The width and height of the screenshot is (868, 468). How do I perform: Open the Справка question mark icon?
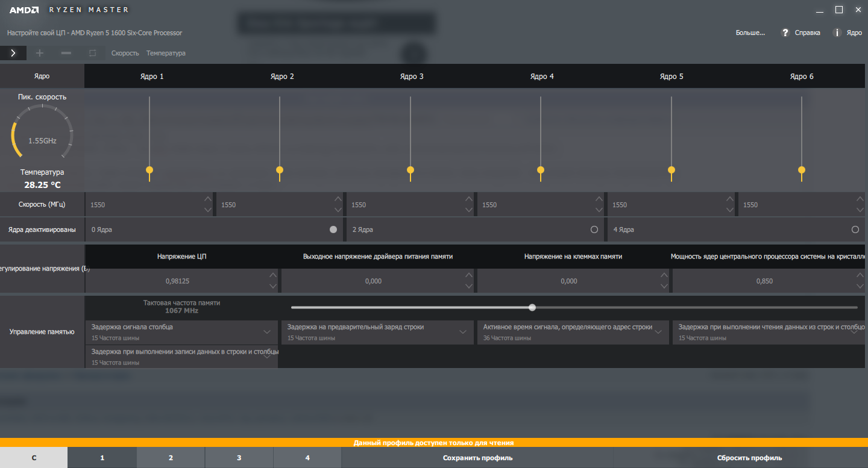click(x=785, y=33)
